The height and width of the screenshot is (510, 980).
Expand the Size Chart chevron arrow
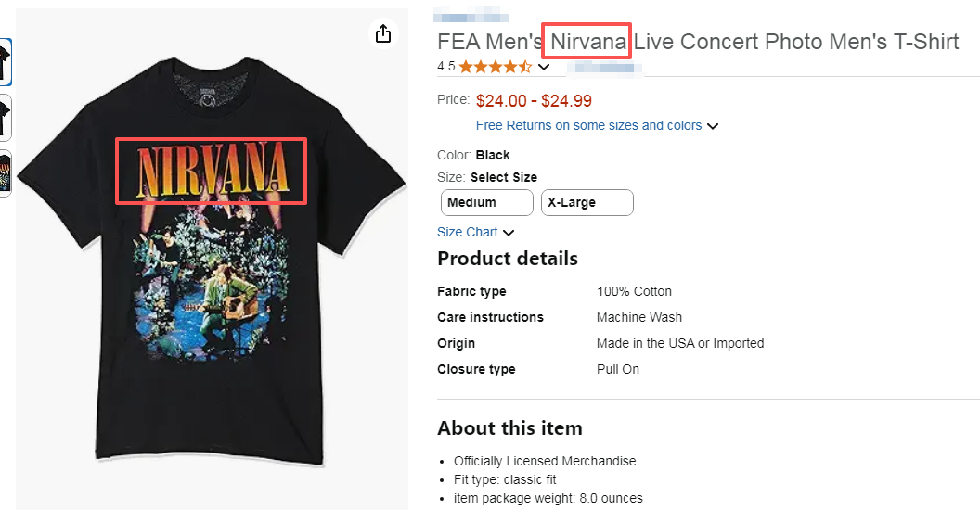click(509, 233)
